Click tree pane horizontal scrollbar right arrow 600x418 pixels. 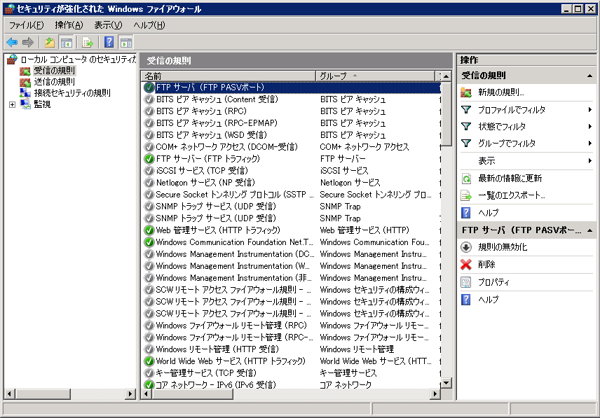[130, 394]
